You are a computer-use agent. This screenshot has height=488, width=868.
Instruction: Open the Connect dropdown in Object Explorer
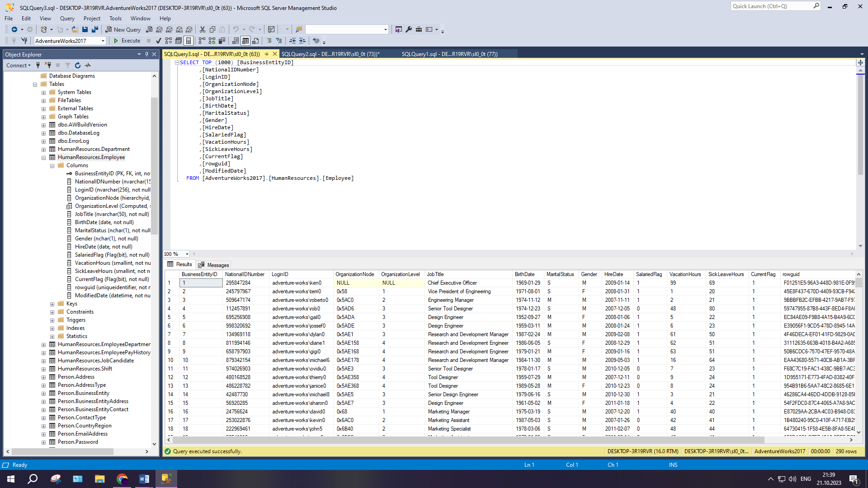(x=19, y=66)
